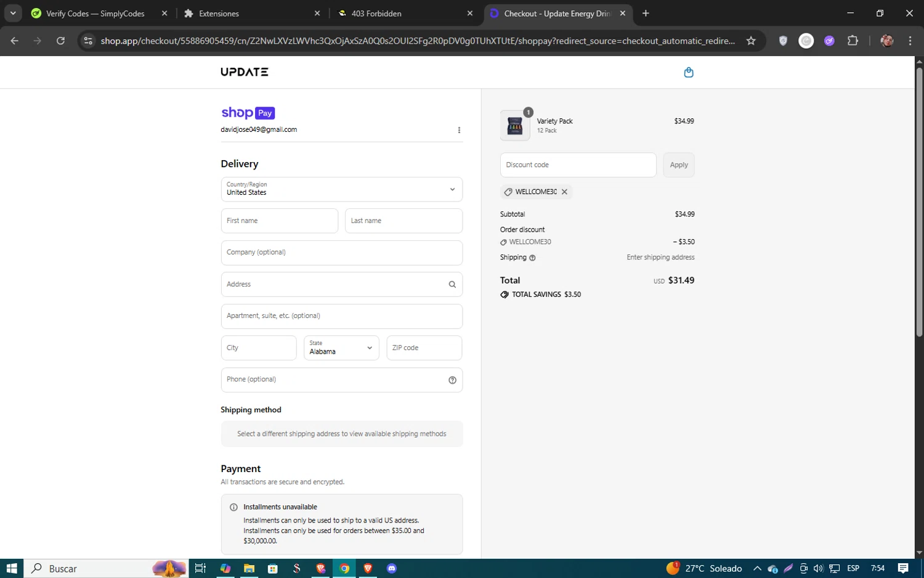Open Microsoft Store from the taskbar

tap(273, 568)
